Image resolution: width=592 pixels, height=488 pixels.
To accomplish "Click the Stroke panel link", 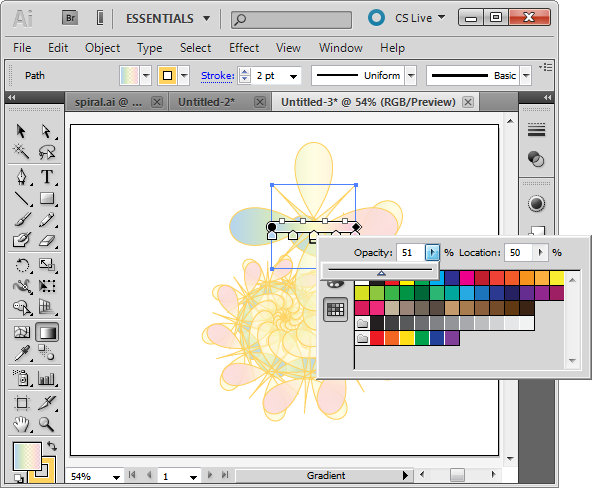I will click(217, 76).
